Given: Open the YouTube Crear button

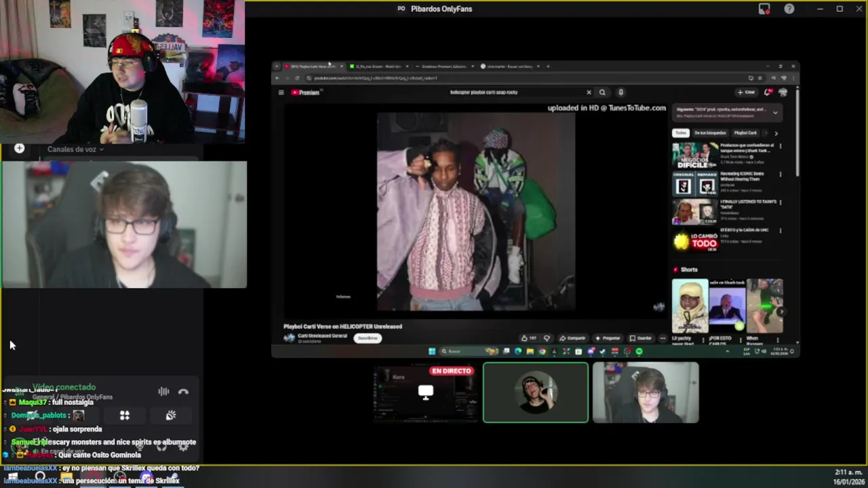Looking at the screenshot, I should [x=747, y=92].
